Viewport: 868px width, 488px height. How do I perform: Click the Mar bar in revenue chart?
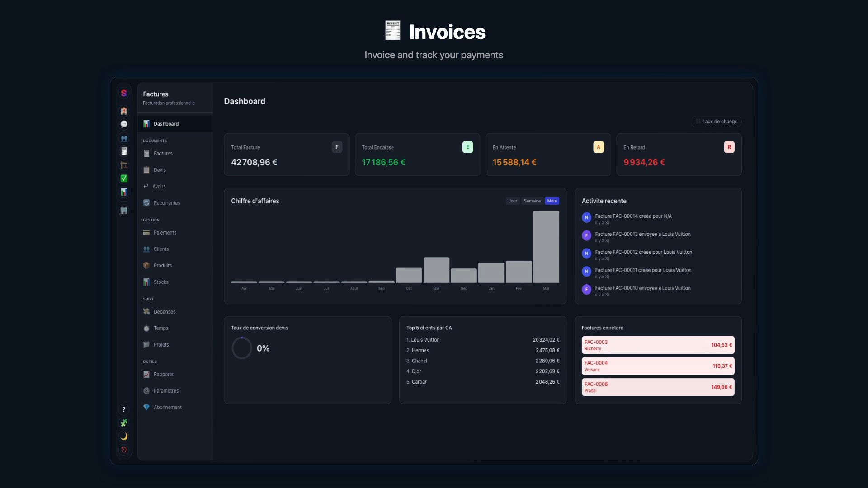click(x=546, y=247)
